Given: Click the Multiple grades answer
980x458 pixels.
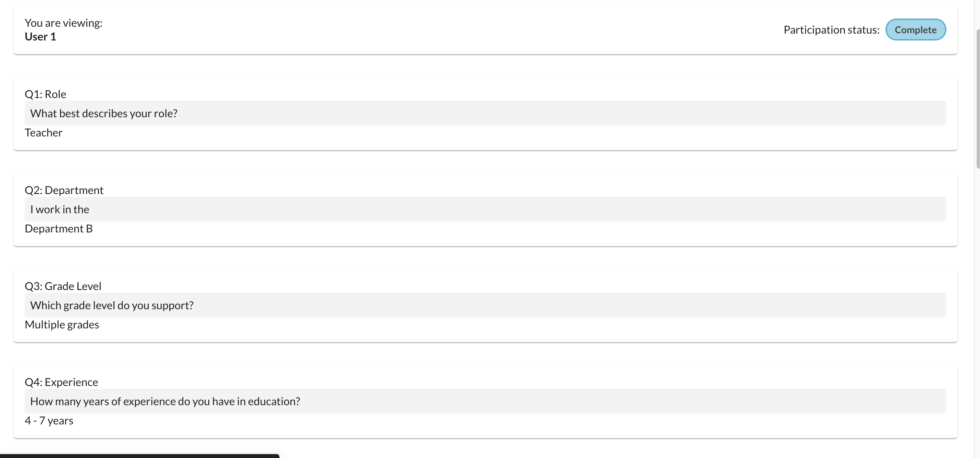Looking at the screenshot, I should (x=62, y=324).
